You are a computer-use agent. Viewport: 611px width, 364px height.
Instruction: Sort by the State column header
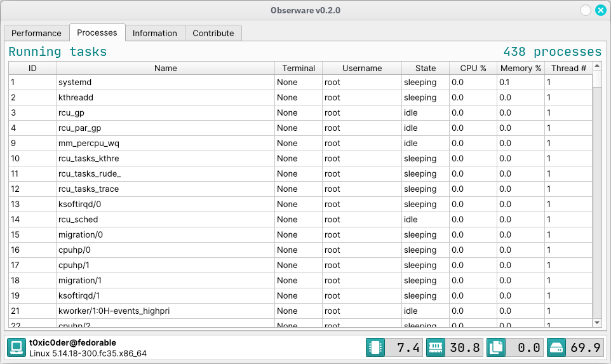tap(426, 68)
